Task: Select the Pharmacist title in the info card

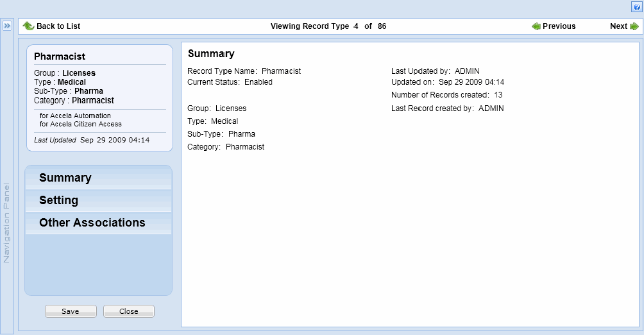Action: (60, 56)
